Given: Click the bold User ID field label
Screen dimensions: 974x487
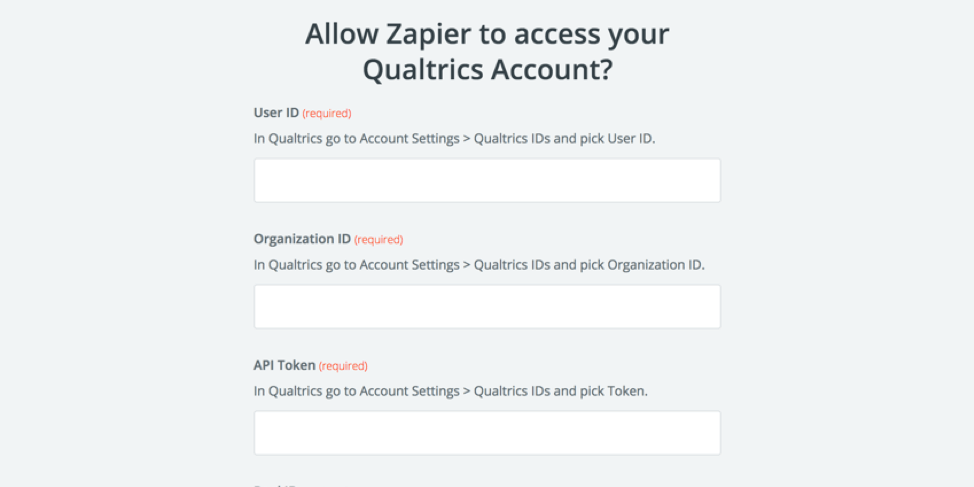Looking at the screenshot, I should tap(276, 112).
